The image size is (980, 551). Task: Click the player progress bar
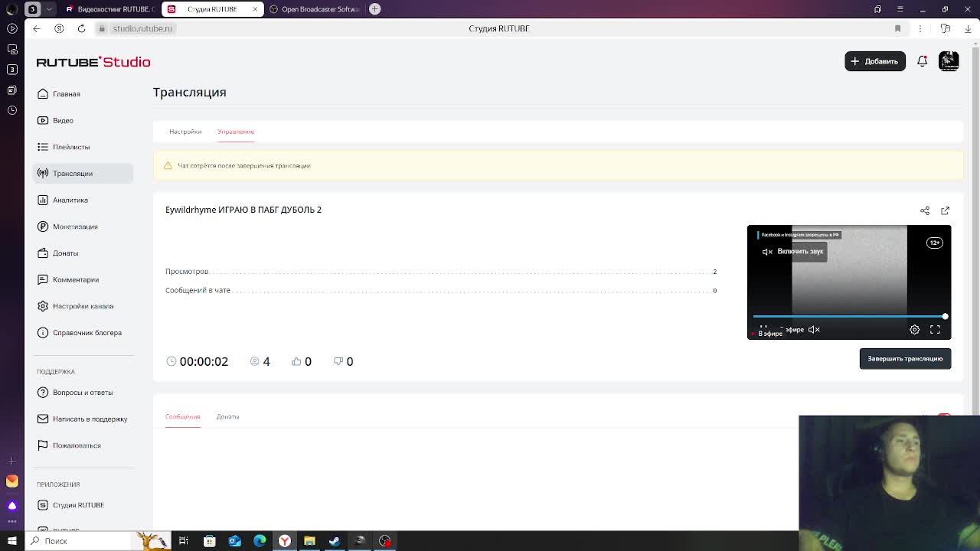coord(849,316)
